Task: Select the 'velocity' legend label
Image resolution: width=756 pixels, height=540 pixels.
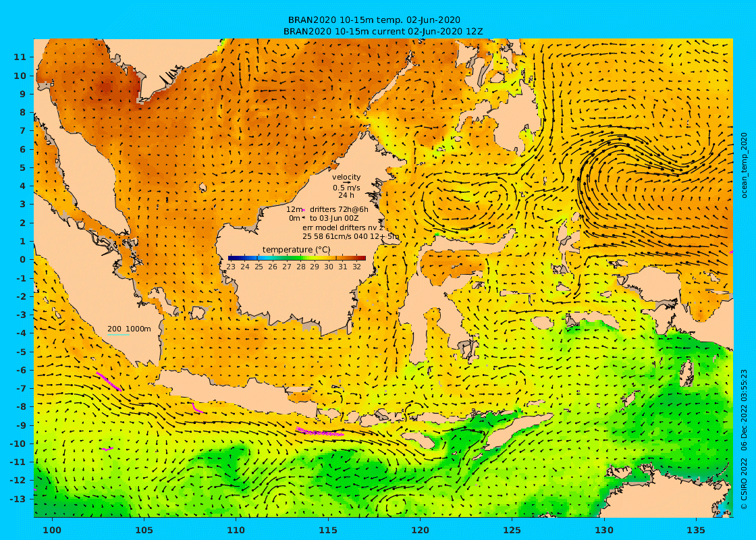Action: tap(346, 177)
